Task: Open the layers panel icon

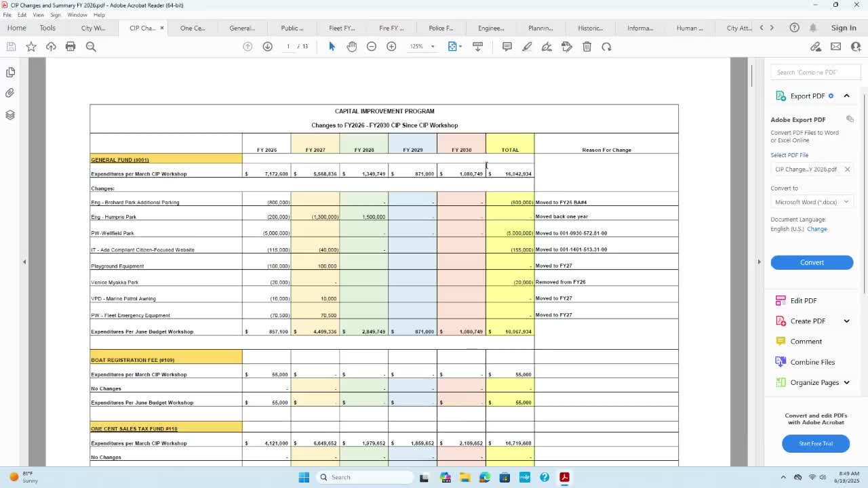Action: pyautogui.click(x=10, y=115)
